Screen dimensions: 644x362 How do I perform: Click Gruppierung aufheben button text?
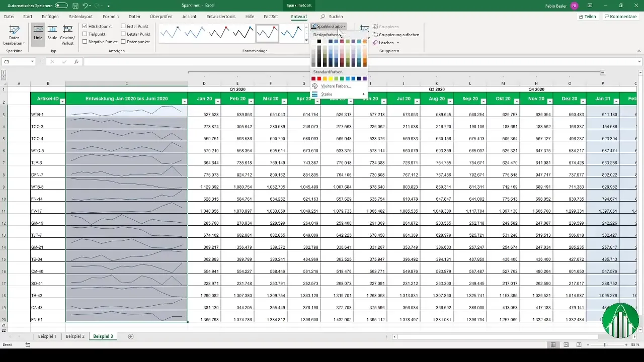(399, 35)
